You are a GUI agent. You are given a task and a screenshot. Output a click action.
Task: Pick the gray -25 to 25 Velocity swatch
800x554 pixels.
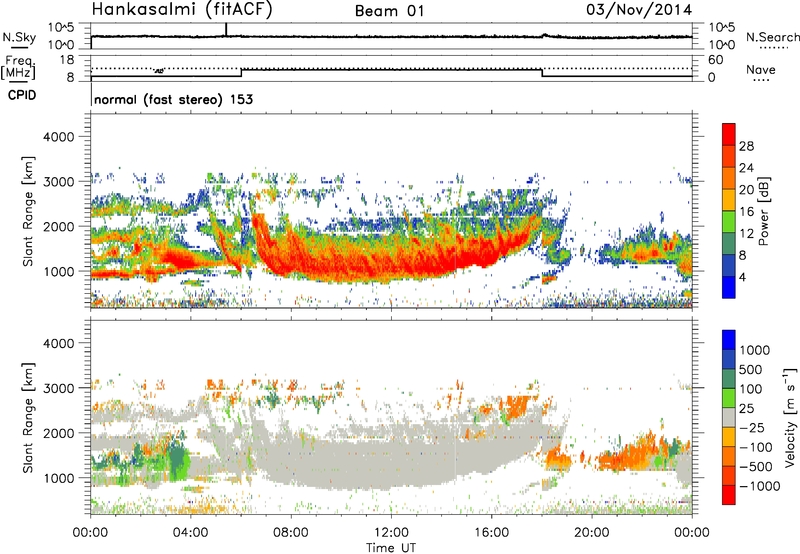[729, 417]
